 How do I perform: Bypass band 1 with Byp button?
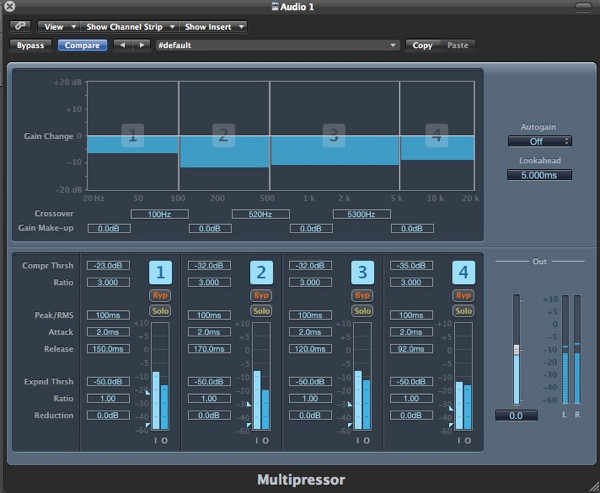[160, 295]
